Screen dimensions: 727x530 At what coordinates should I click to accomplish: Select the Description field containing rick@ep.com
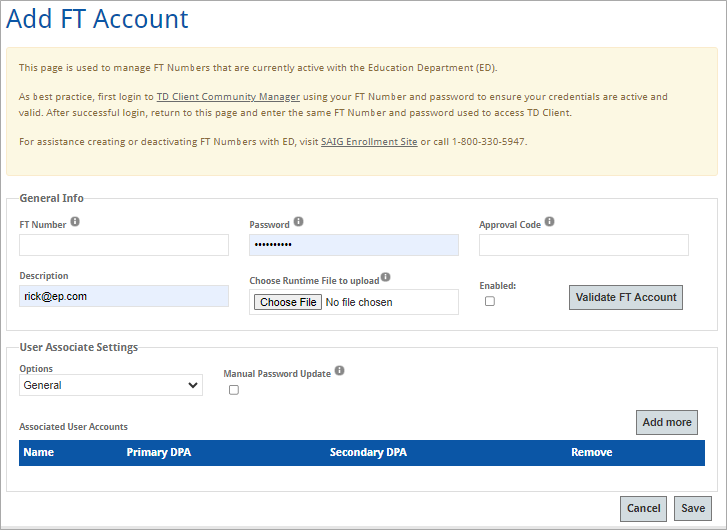click(x=124, y=296)
